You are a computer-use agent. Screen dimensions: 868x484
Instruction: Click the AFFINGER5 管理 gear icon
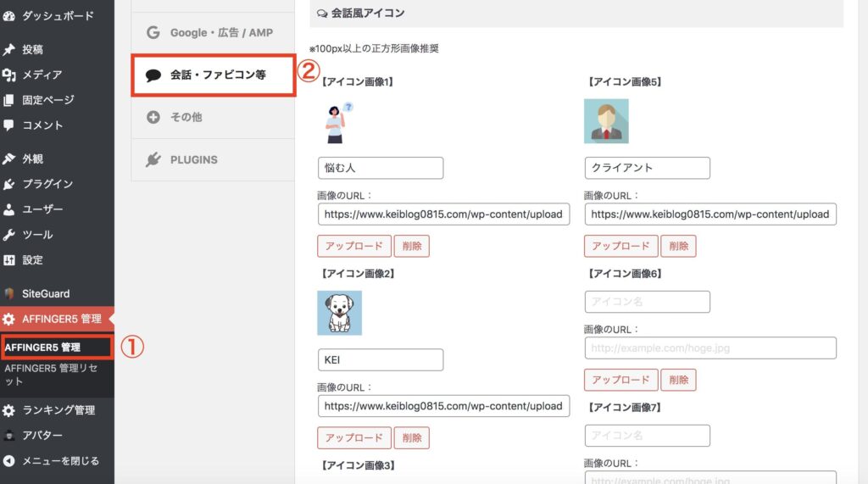coord(8,320)
